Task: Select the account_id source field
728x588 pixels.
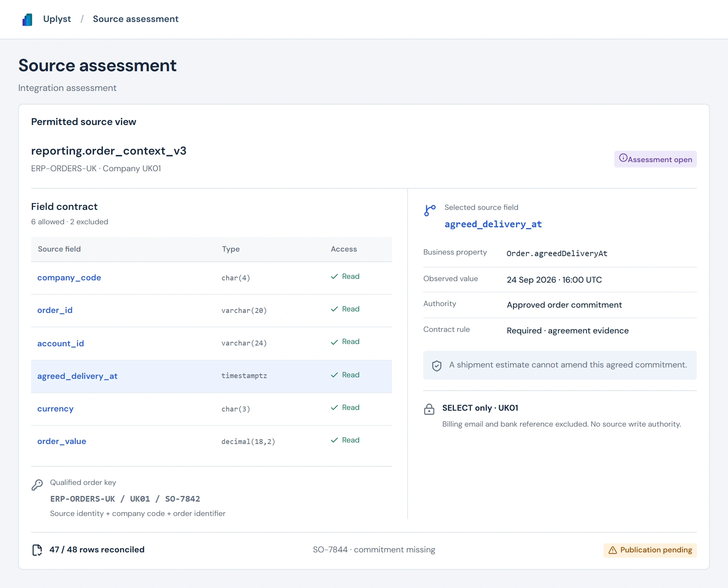Action: (60, 343)
